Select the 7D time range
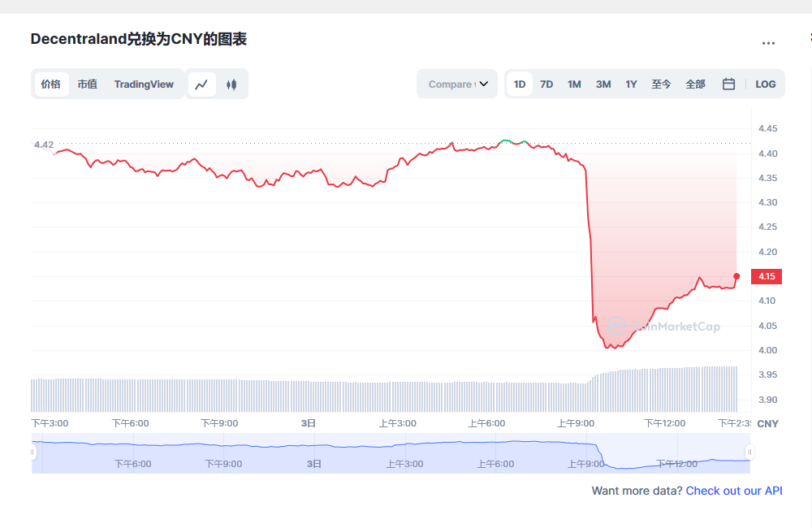The image size is (812, 528). [x=546, y=84]
